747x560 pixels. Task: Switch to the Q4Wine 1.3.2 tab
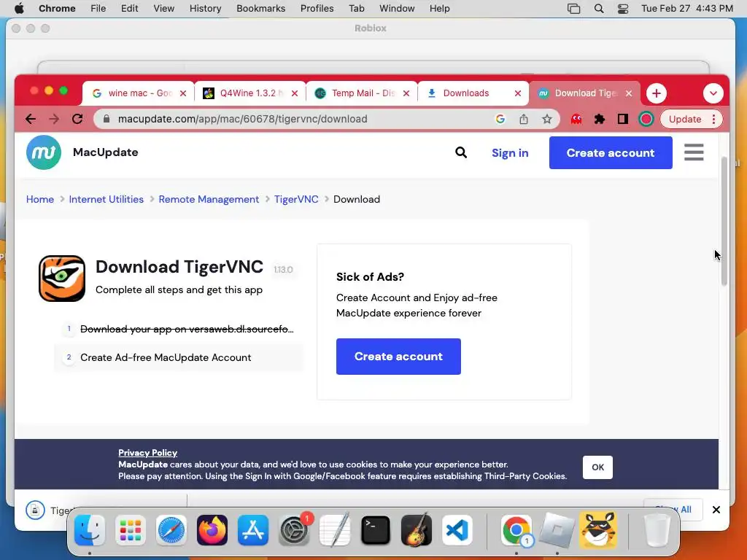click(249, 93)
